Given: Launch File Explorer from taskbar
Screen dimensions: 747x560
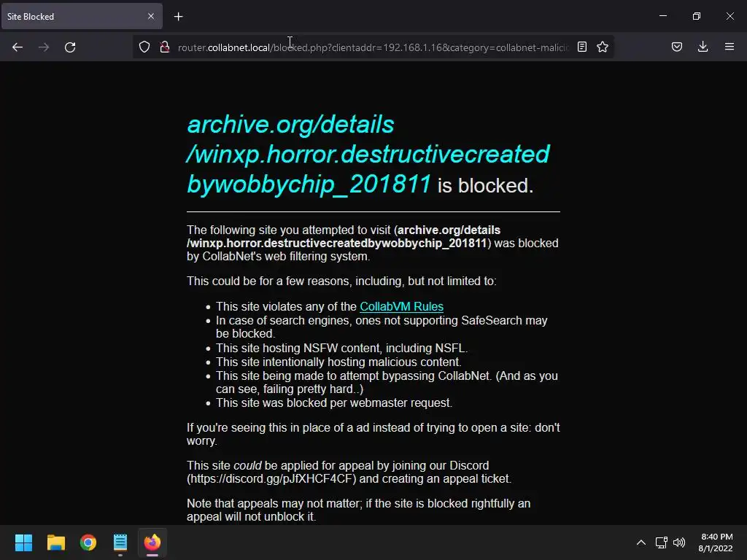Looking at the screenshot, I should (55, 542).
